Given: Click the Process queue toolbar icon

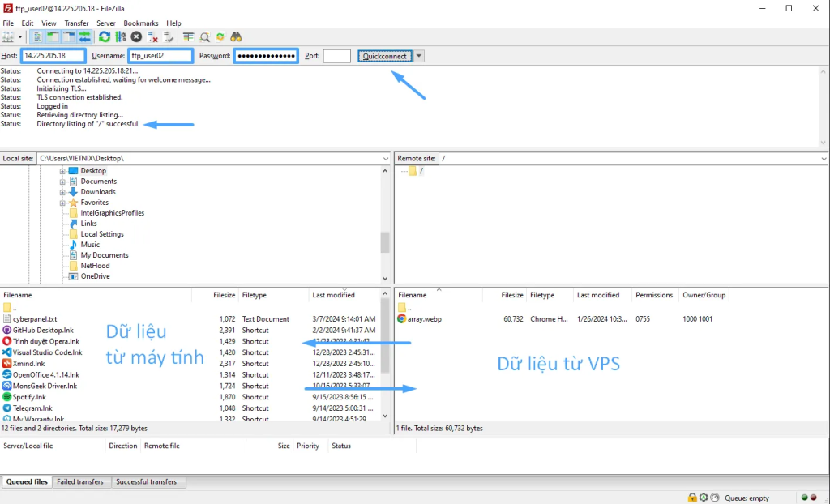Looking at the screenshot, I should [x=121, y=37].
